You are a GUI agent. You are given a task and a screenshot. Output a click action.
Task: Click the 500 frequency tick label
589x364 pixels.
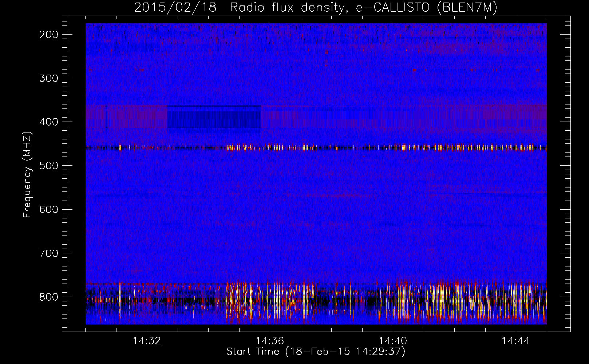coord(48,166)
